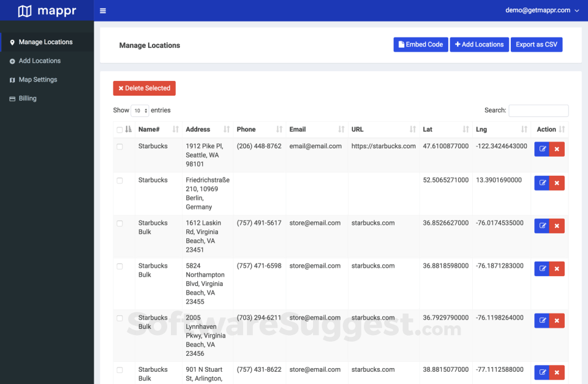
Task: Edit the 1612 Laskin Rd location
Action: click(x=541, y=226)
